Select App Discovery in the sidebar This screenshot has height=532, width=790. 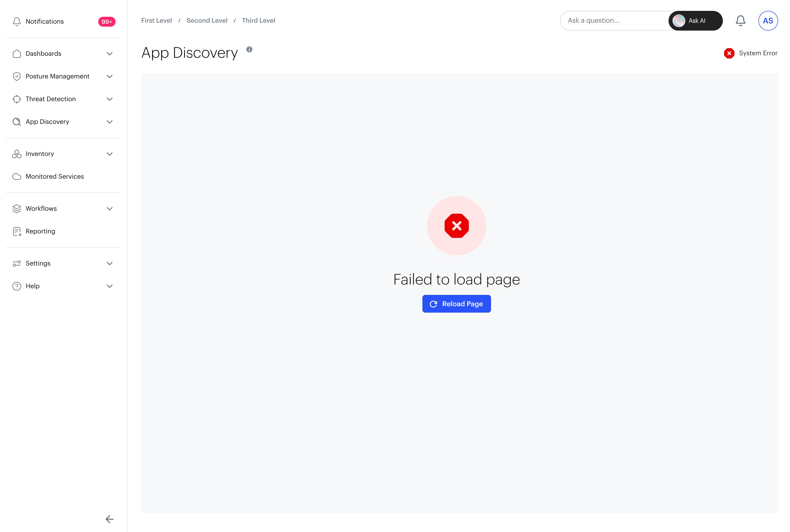point(47,122)
